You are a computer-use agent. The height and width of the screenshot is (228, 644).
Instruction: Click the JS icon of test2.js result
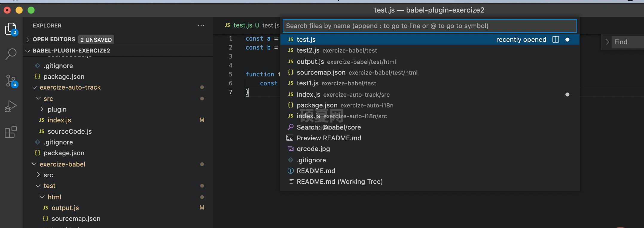pos(291,50)
